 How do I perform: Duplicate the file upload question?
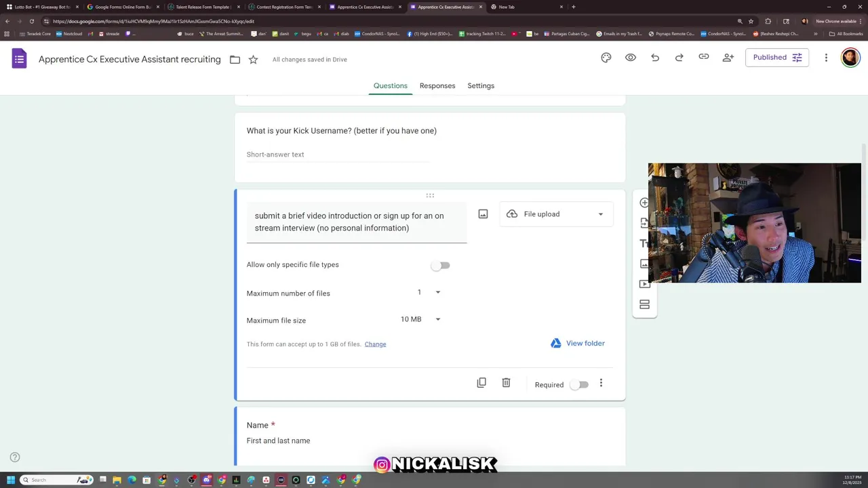click(x=481, y=383)
